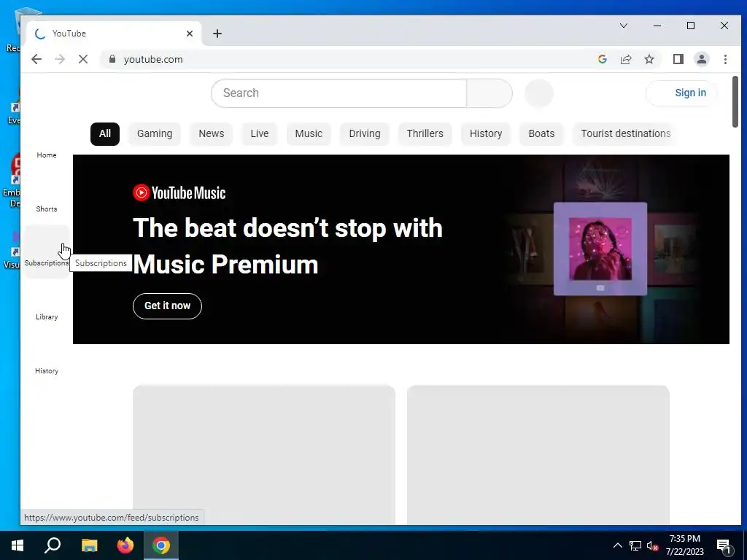Open the Windows Start menu
This screenshot has height=560, width=747.
pyautogui.click(x=18, y=545)
